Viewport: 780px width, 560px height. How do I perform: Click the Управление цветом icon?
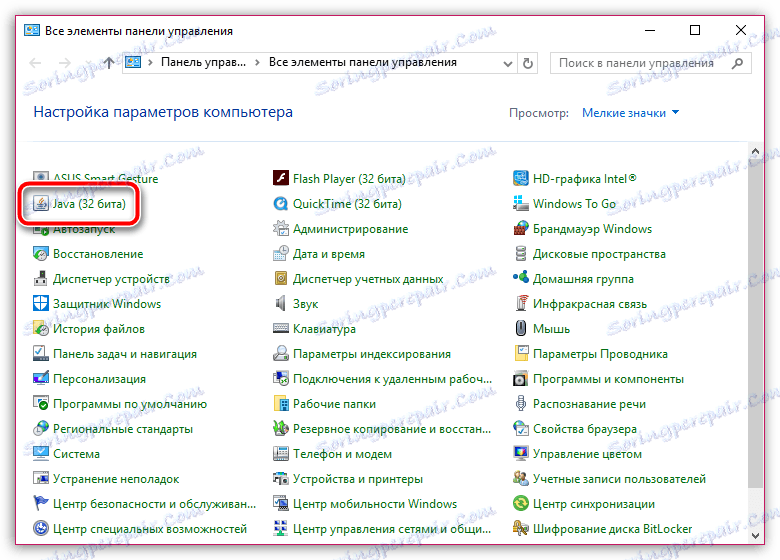[x=520, y=454]
